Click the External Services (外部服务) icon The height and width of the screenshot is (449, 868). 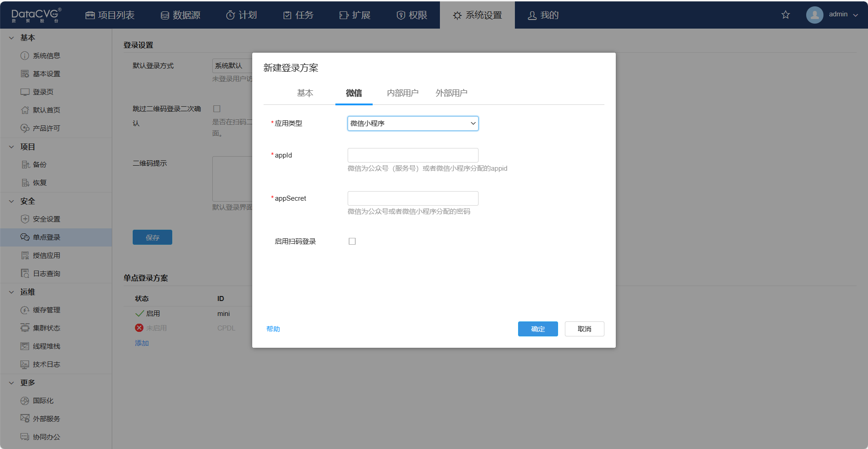coord(25,419)
